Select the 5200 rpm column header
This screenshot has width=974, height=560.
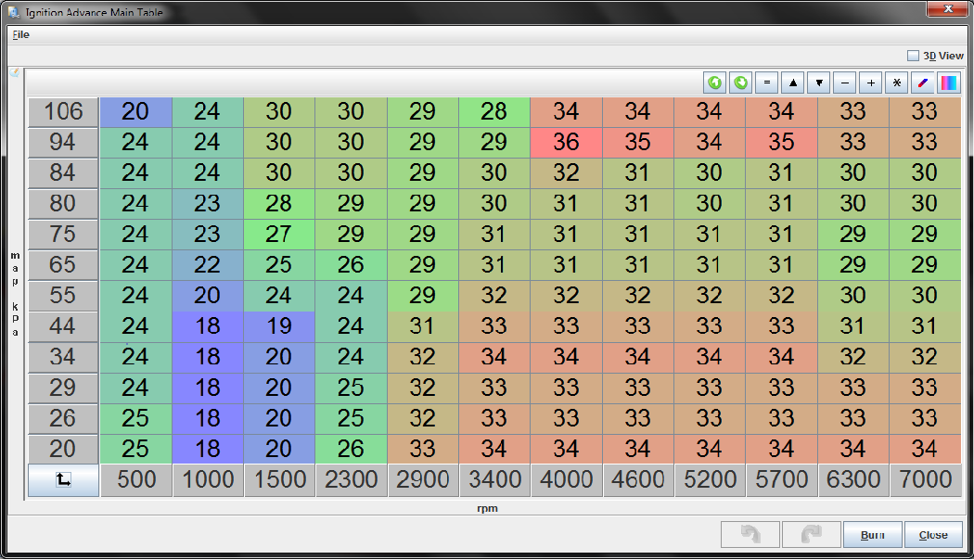[x=710, y=480]
